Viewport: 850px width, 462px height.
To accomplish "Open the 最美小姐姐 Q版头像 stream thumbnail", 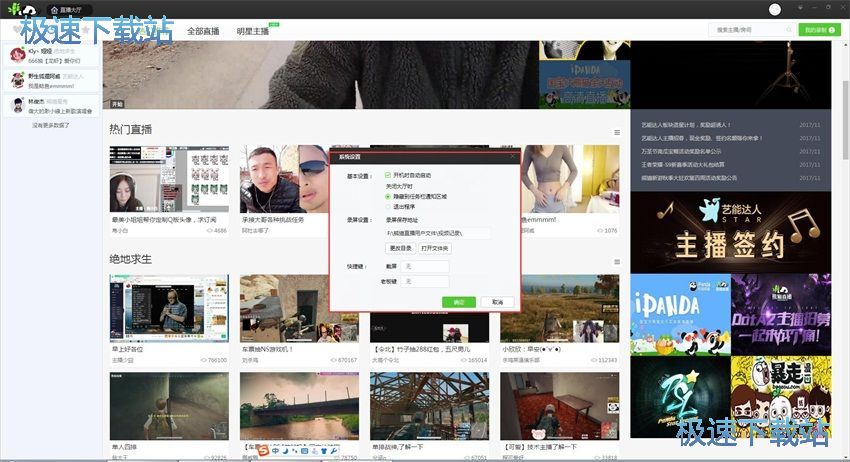I will click(x=169, y=178).
